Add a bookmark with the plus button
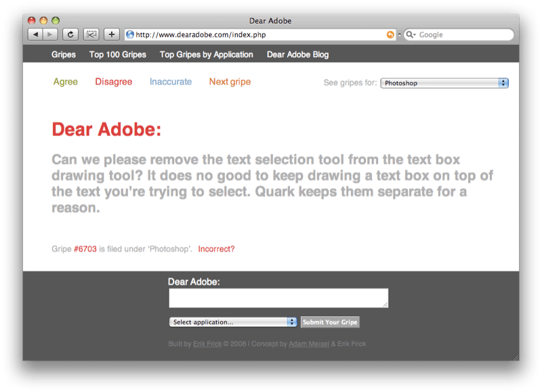 112,35
